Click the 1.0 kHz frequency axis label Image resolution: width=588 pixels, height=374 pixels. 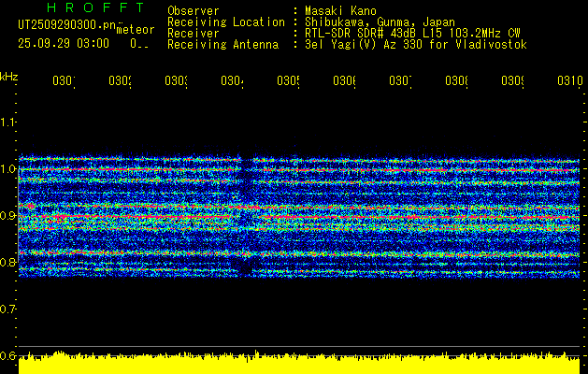coord(7,168)
